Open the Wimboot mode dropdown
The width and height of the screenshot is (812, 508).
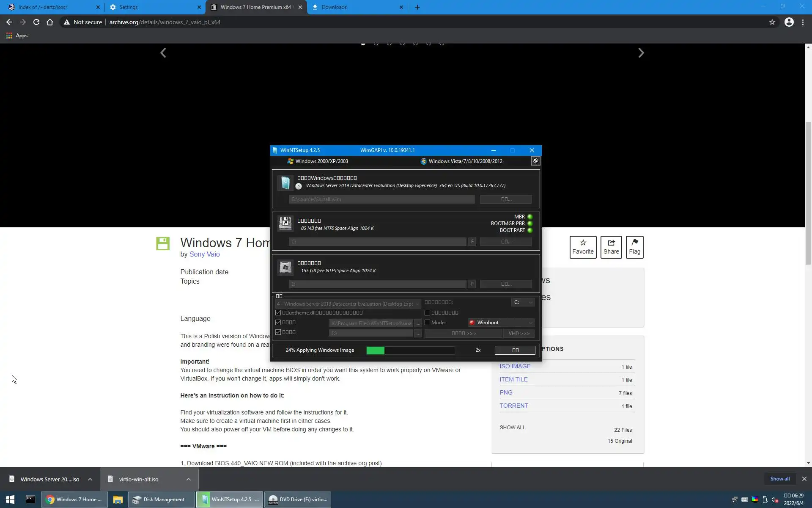pyautogui.click(x=501, y=323)
